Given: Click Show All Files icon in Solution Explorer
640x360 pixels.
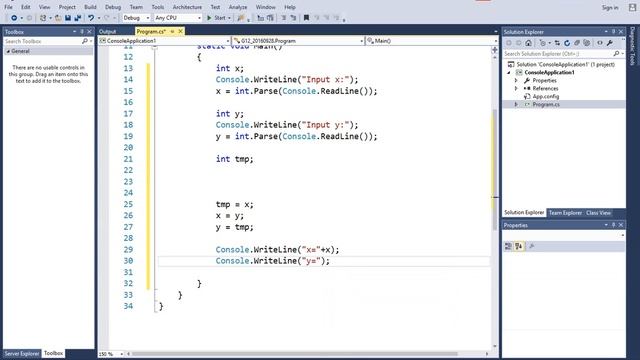Looking at the screenshot, I should 587,43.
